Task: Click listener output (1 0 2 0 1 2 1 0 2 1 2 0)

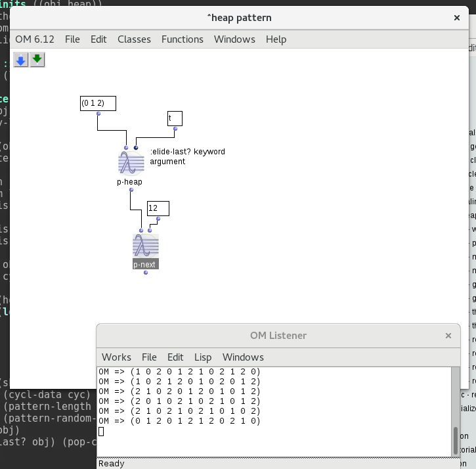Action: click(195, 372)
